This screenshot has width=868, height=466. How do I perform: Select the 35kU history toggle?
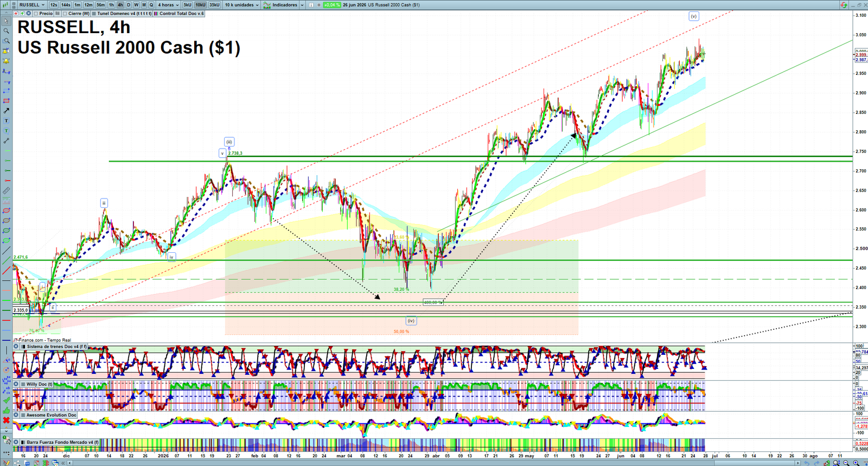pyautogui.click(x=214, y=5)
